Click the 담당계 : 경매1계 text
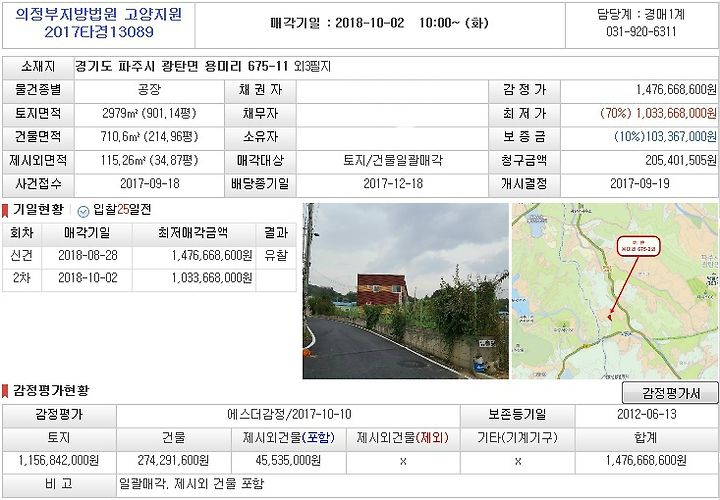The height and width of the screenshot is (500, 720). click(641, 14)
